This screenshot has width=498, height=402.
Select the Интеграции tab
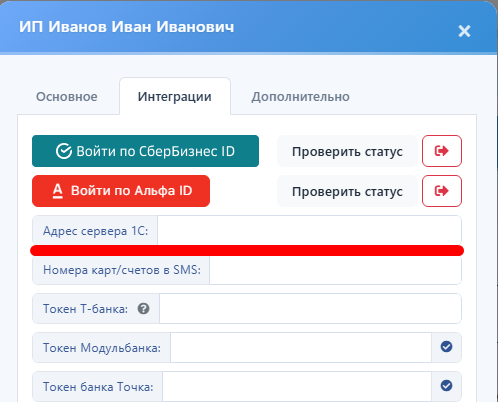pyautogui.click(x=175, y=97)
